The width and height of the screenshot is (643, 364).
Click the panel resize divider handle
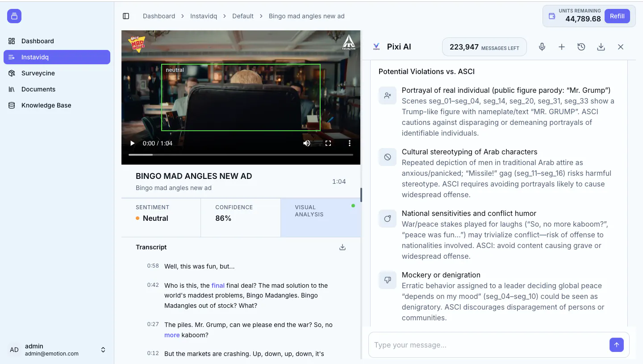[x=361, y=195]
